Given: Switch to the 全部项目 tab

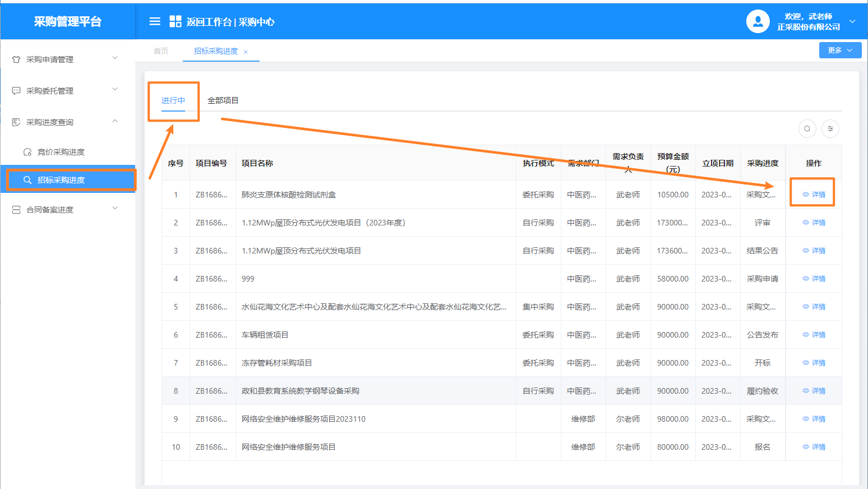Looking at the screenshot, I should tap(223, 100).
